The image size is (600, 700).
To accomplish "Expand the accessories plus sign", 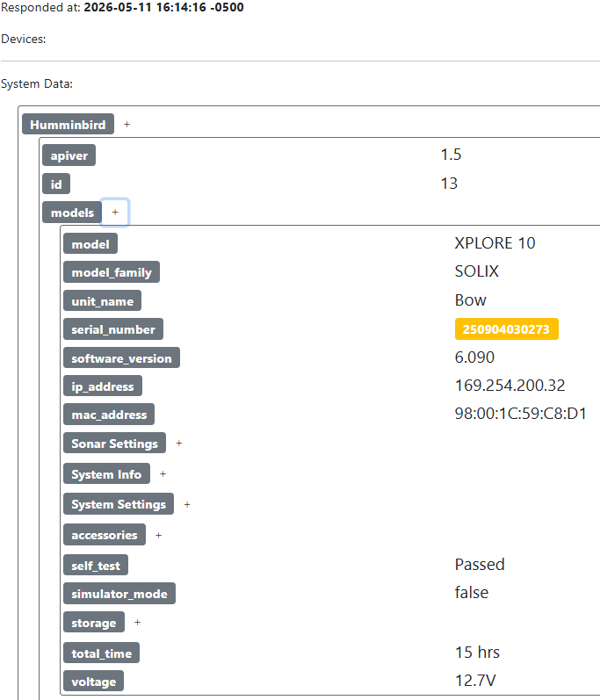I will (158, 535).
